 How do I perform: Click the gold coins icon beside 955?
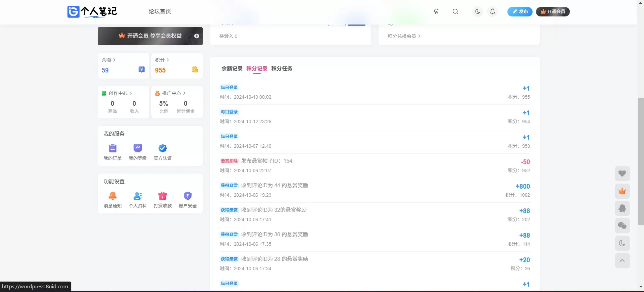click(x=195, y=69)
